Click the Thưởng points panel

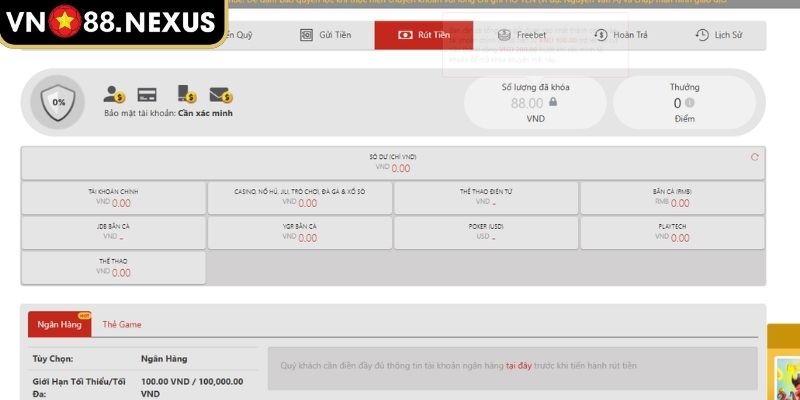click(x=684, y=103)
